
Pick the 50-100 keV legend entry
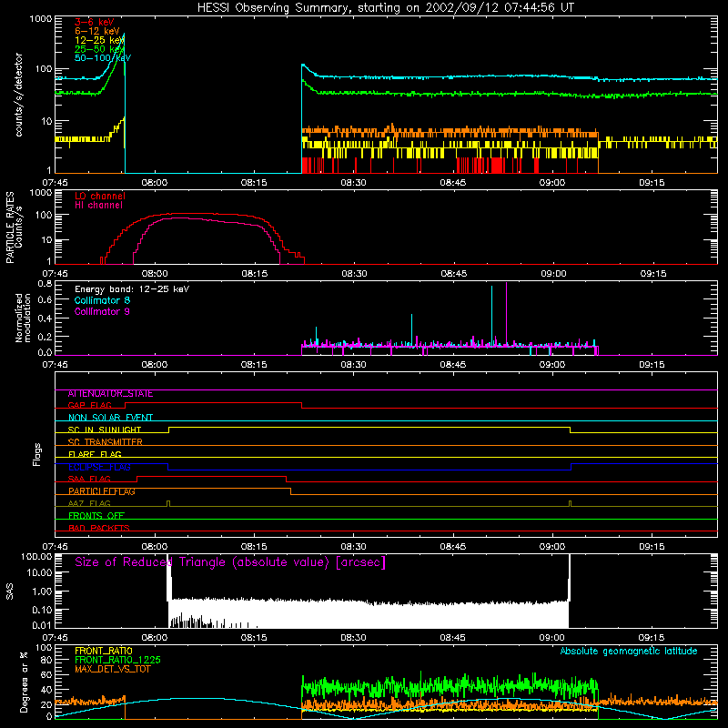point(103,58)
